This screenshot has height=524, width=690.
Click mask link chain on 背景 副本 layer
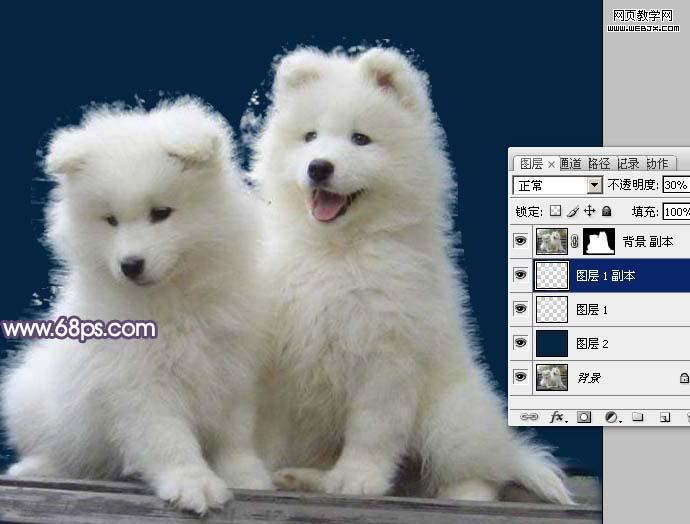tap(575, 241)
